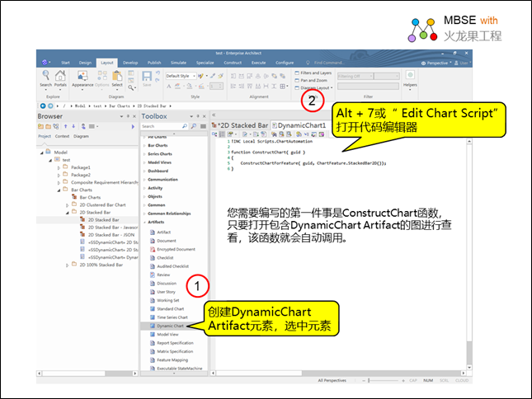The height and width of the screenshot is (399, 532).
Task: Toggle the Filters and Layers window
Action: pos(313,73)
